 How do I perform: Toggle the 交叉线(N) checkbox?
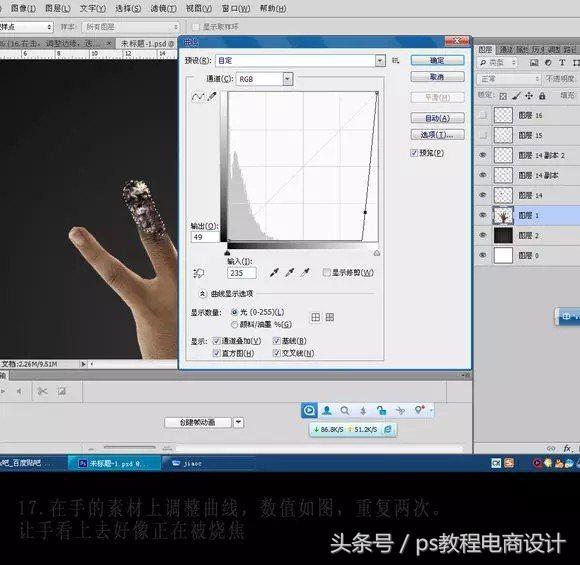(276, 353)
